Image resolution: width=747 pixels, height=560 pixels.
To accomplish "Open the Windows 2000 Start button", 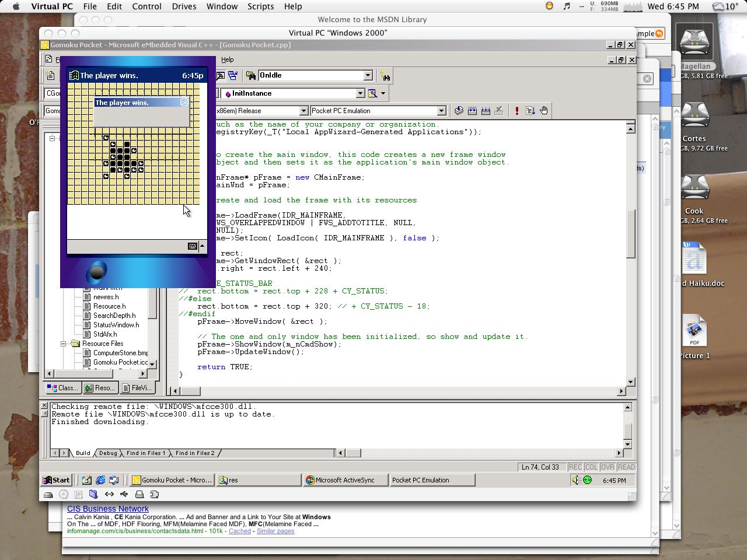I will [56, 480].
